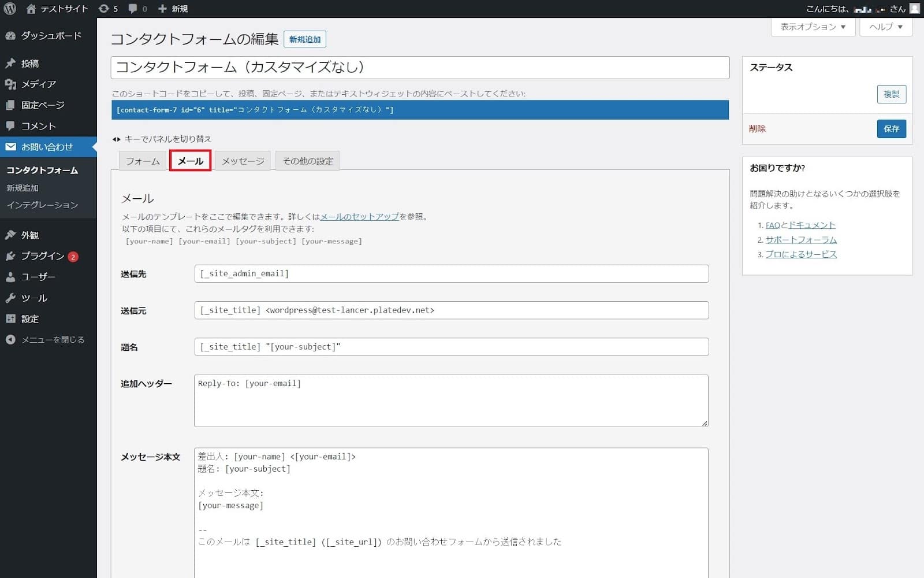Go to the メディア media library
Image resolution: width=924 pixels, height=578 pixels.
(x=38, y=84)
